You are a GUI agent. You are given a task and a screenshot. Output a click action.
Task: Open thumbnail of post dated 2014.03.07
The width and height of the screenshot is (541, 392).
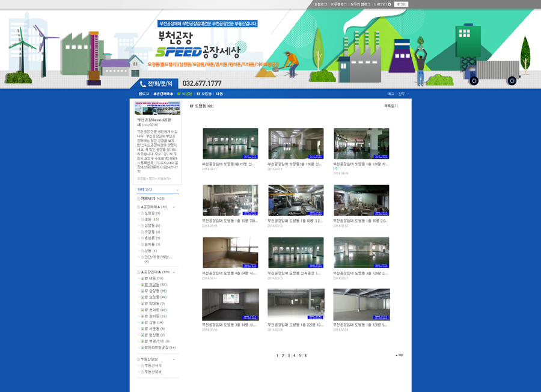362,253
